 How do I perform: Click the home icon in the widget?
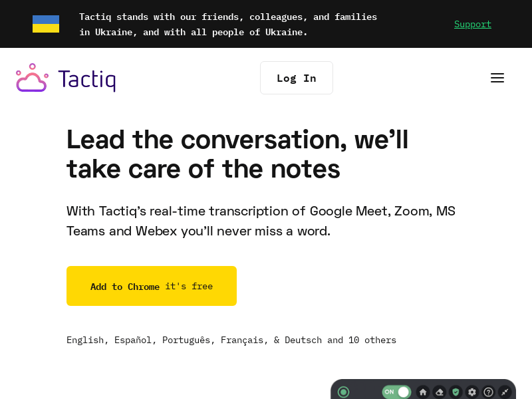click(x=423, y=392)
